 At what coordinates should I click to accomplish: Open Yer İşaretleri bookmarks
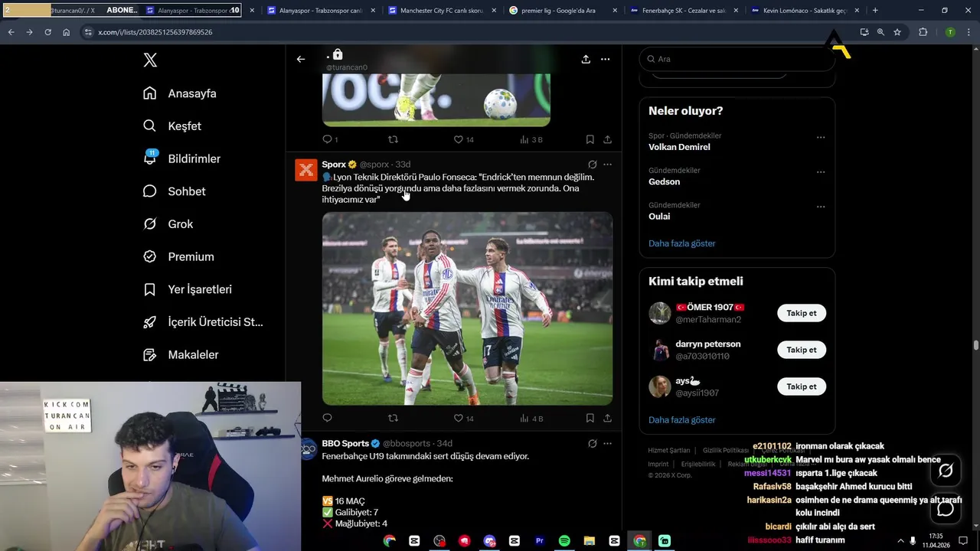(188, 289)
